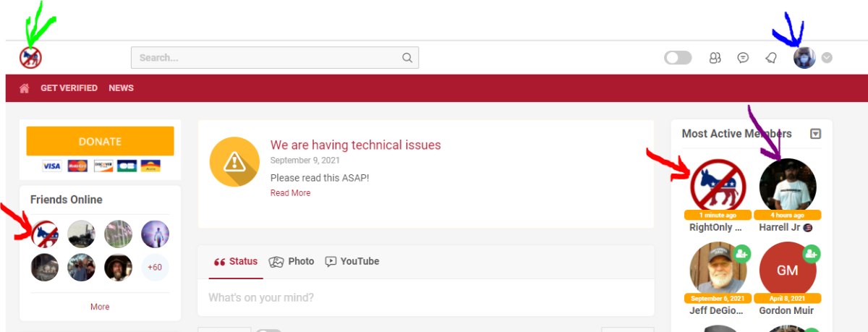Follow the Read More link
The height and width of the screenshot is (332, 868).
[x=290, y=193]
